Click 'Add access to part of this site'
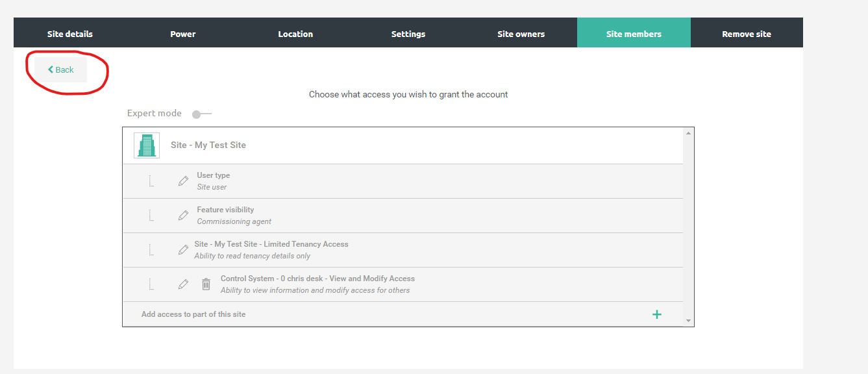The height and width of the screenshot is (374, 868). click(193, 314)
